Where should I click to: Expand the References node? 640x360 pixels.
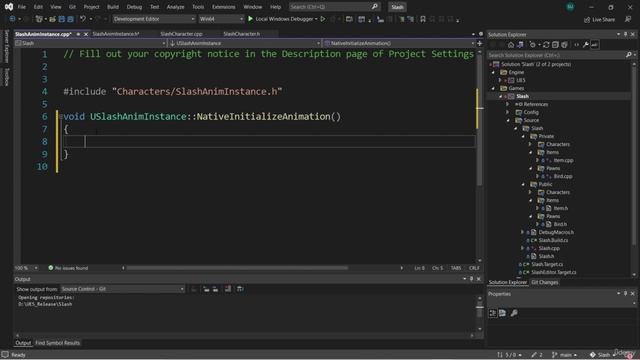pos(508,104)
